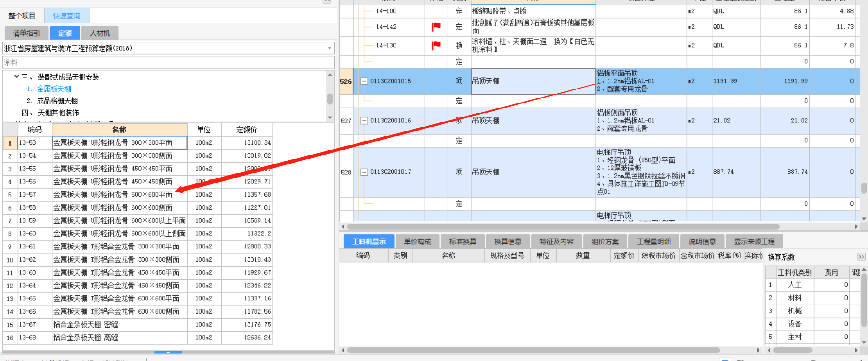Expand the 换算系数 panel double-arrow button
The height and width of the screenshot is (361, 868).
pyautogui.click(x=861, y=257)
